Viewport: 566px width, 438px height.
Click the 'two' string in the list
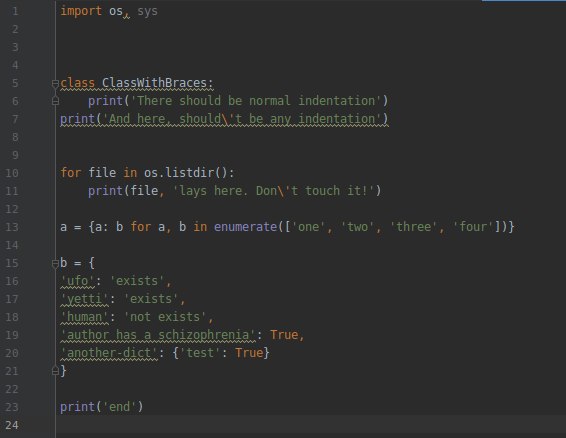pyautogui.click(x=357, y=227)
